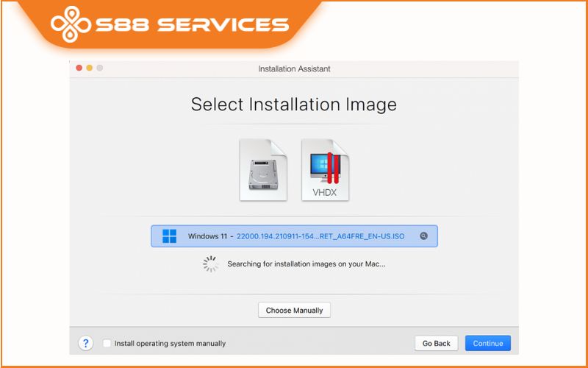Click the Windows logo icon in image row
This screenshot has width=588, height=368.
[x=169, y=236]
